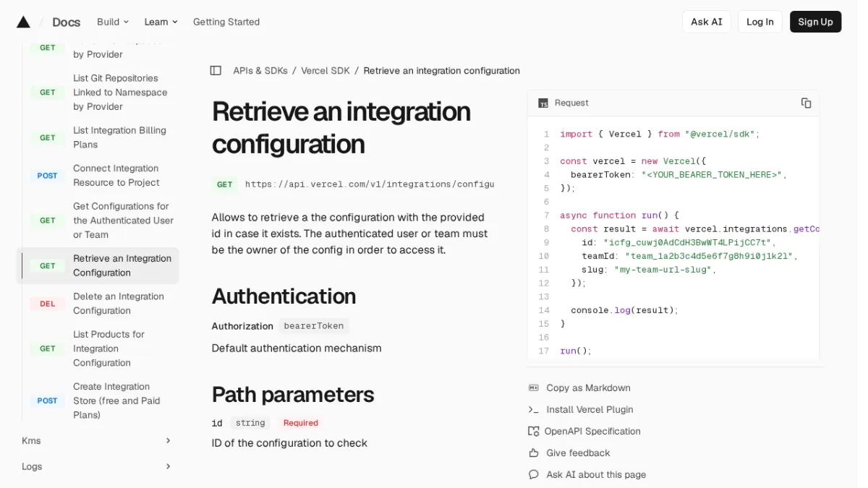Viewport: 868px width, 488px height.
Task: Click the API endpoint URL text
Action: [x=370, y=184]
